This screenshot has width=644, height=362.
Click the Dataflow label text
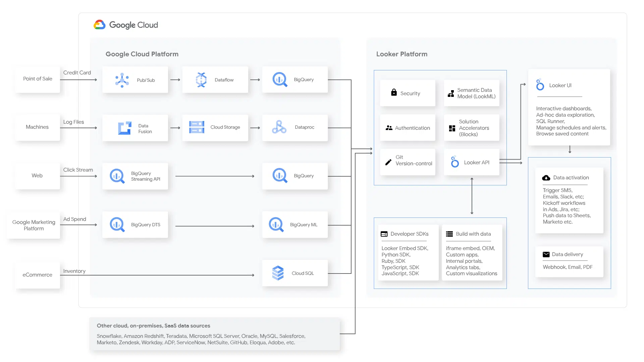tap(224, 80)
